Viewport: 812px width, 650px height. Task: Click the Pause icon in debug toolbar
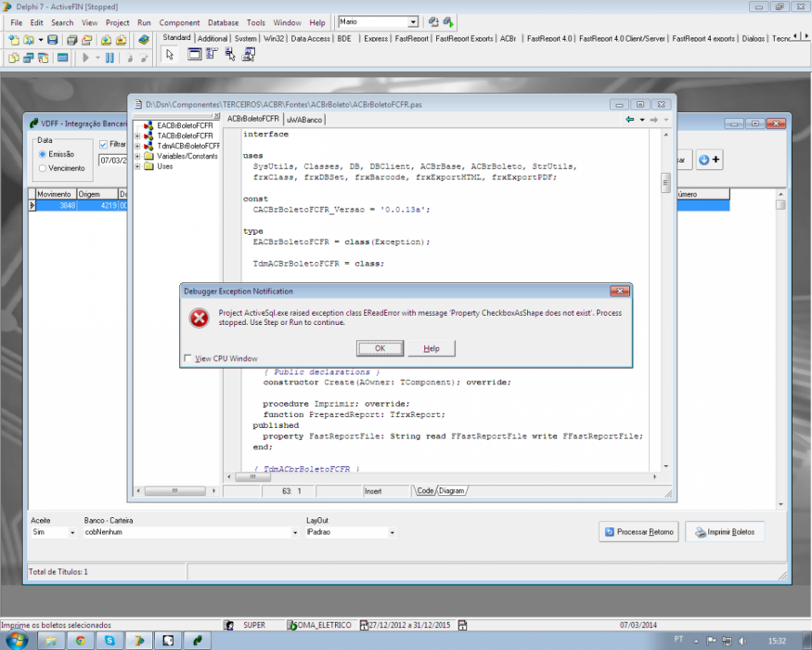(x=110, y=58)
